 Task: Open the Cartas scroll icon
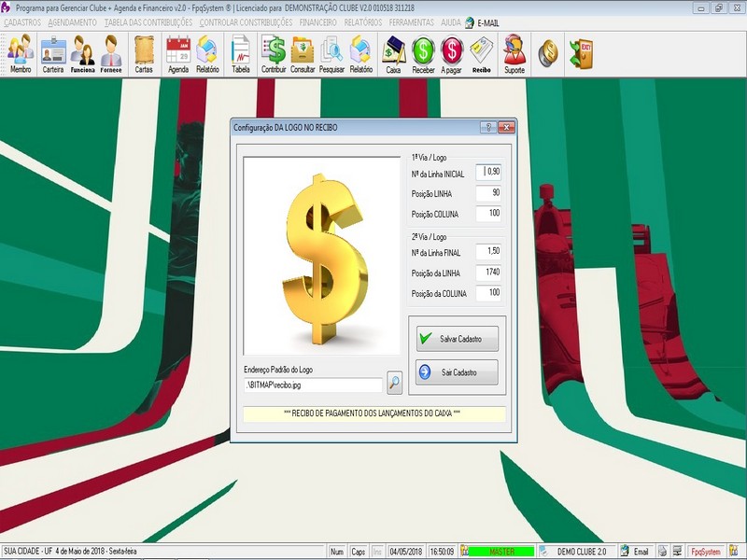(144, 54)
